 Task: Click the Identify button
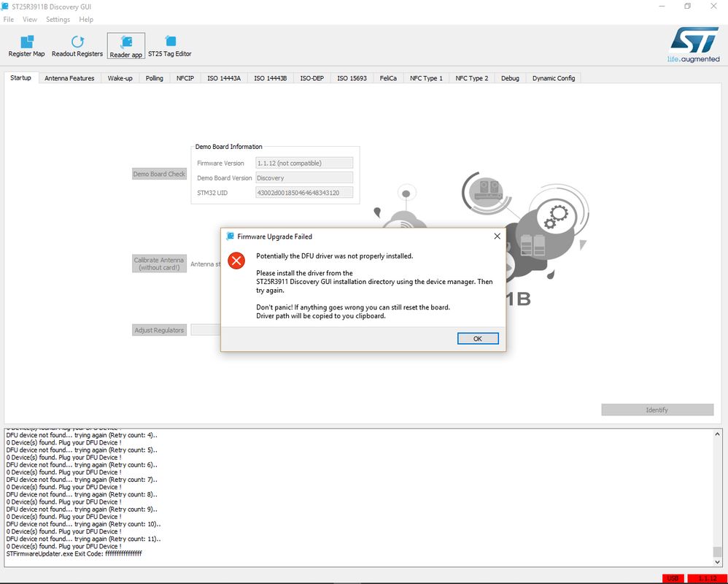coord(657,410)
